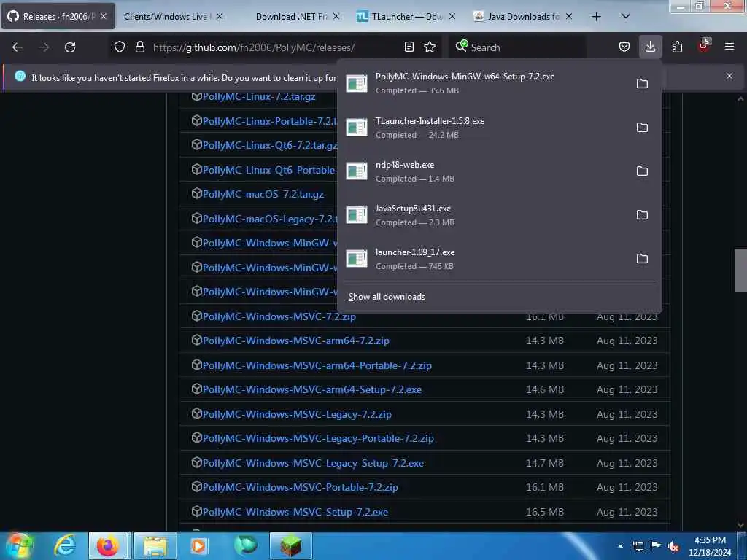Image resolution: width=747 pixels, height=560 pixels.
Task: Open downloaded TLauncher-Installer-1.5.8.exe entry
Action: (x=484, y=127)
